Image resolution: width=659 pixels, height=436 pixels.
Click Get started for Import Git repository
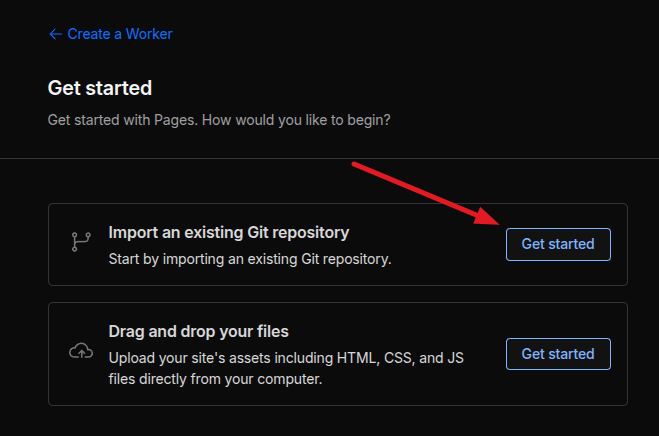point(558,244)
